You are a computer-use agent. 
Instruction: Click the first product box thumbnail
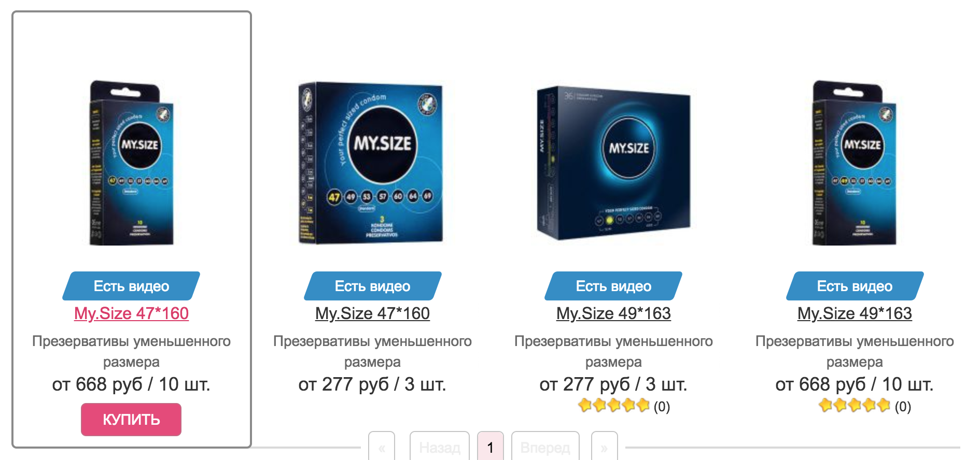(131, 163)
